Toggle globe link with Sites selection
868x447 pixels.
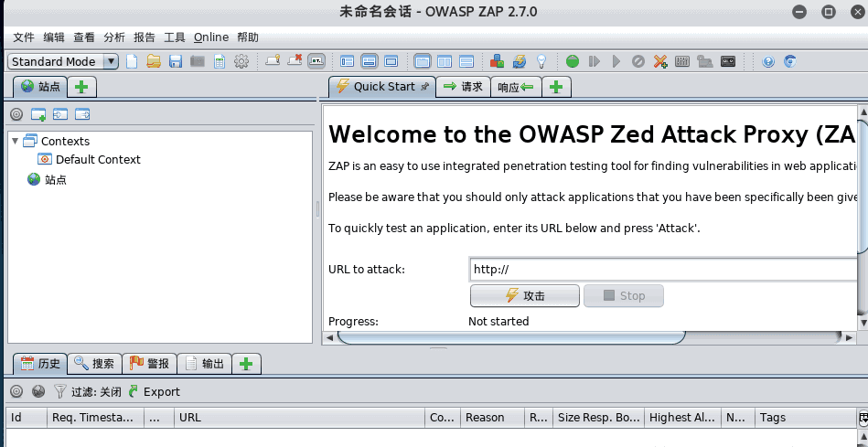(x=38, y=391)
